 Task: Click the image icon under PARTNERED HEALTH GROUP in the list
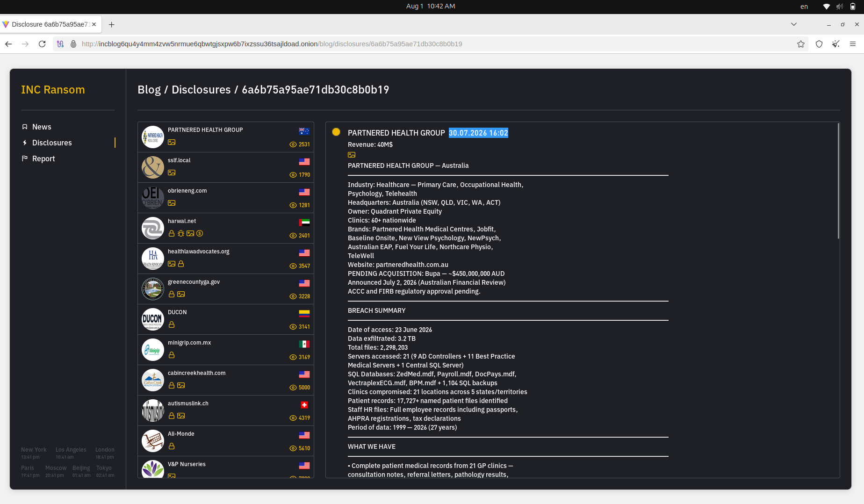coord(172,142)
